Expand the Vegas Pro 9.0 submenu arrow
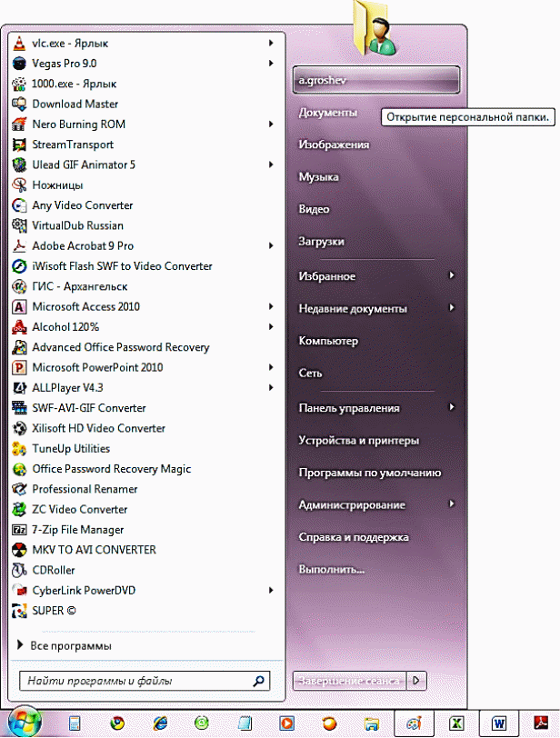 point(271,63)
